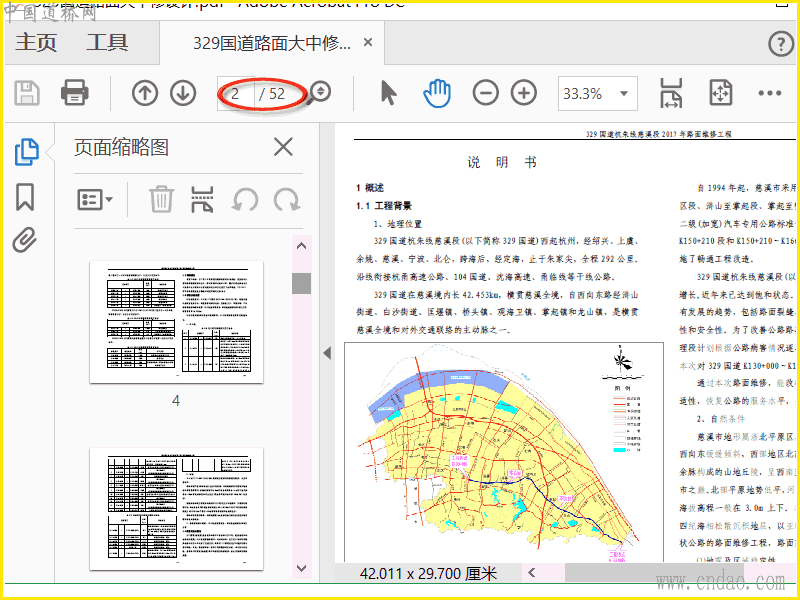The image size is (800, 600).
Task: Activate the Hand pan tool
Action: pyautogui.click(x=437, y=94)
